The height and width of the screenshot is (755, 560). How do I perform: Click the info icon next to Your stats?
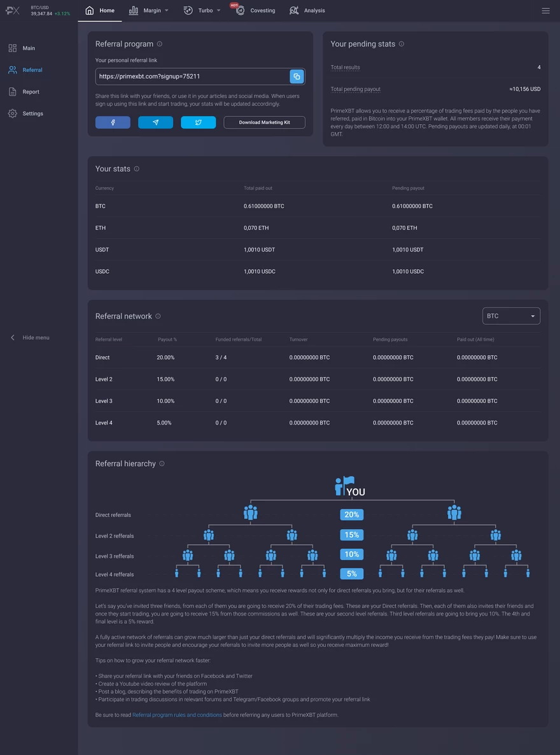[x=137, y=169]
